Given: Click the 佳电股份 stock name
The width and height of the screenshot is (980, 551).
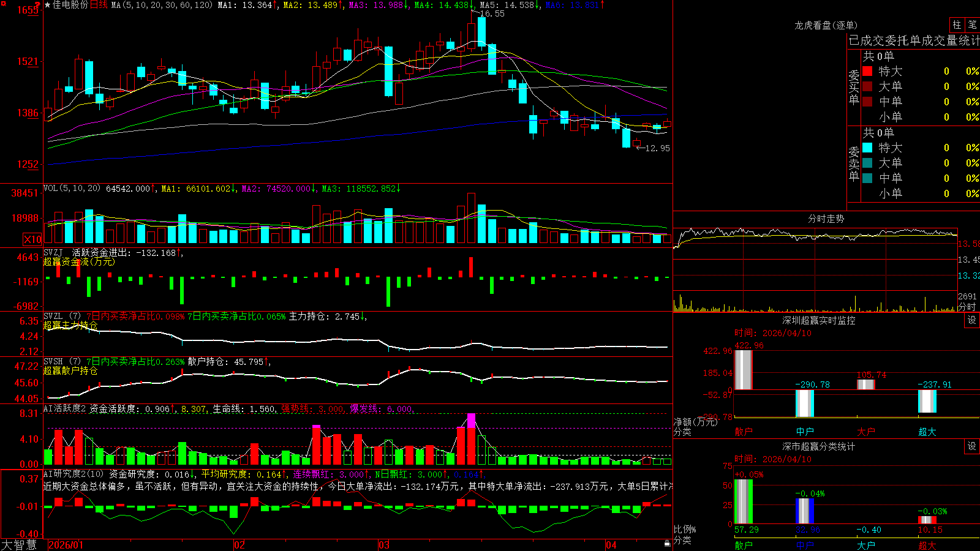Looking at the screenshot, I should [70, 5].
